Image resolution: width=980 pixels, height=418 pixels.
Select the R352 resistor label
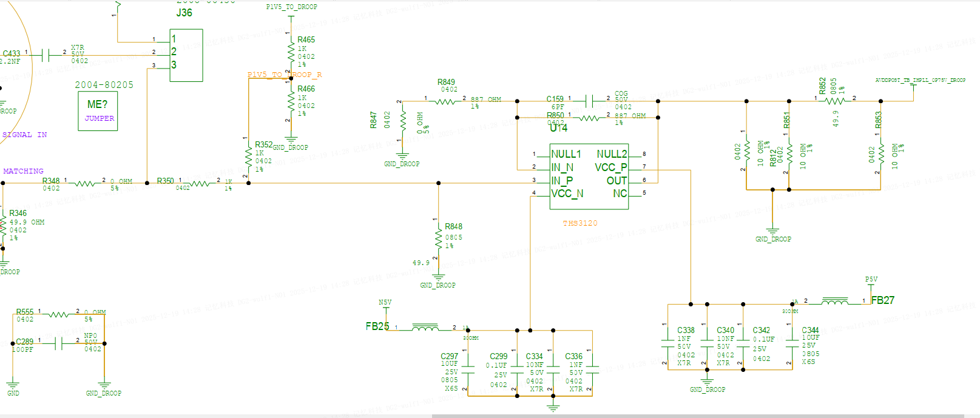point(263,144)
